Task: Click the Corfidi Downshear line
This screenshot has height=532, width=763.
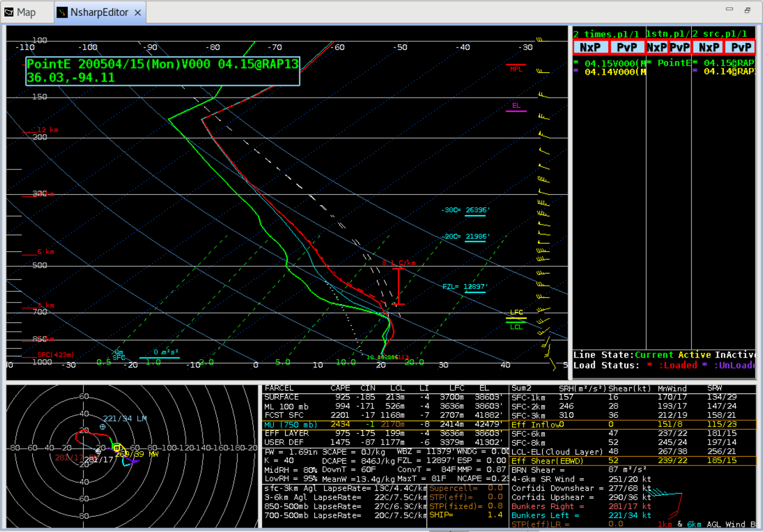Action: pyautogui.click(x=581, y=488)
